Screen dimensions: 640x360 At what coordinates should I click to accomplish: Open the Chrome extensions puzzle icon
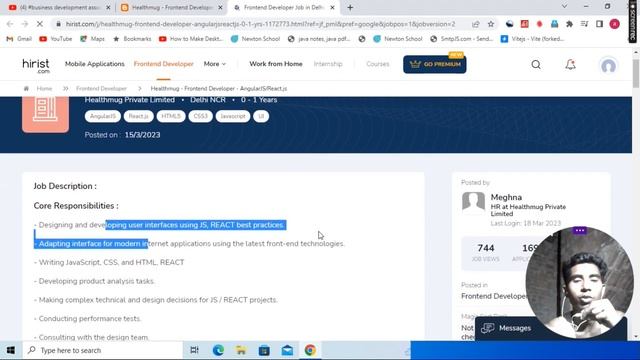pos(569,24)
